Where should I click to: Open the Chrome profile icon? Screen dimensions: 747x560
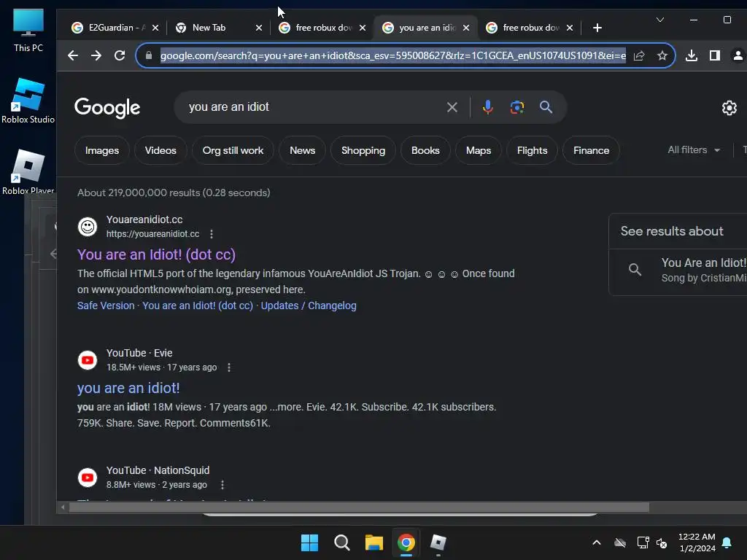click(x=738, y=55)
